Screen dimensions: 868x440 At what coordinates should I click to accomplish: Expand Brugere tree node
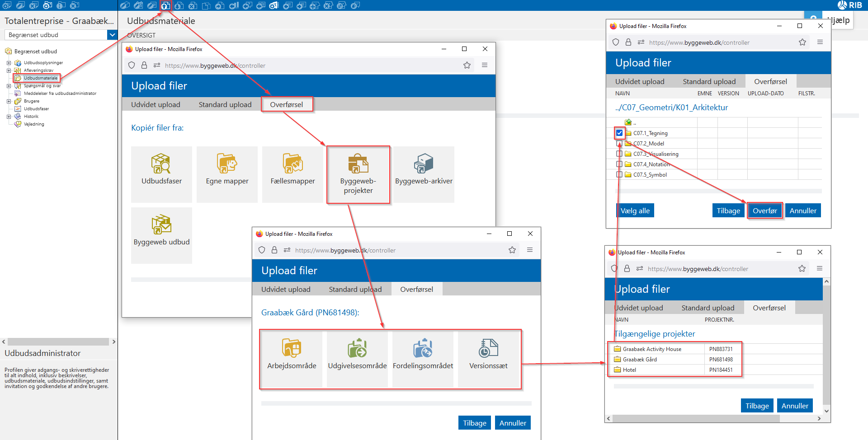(9, 101)
